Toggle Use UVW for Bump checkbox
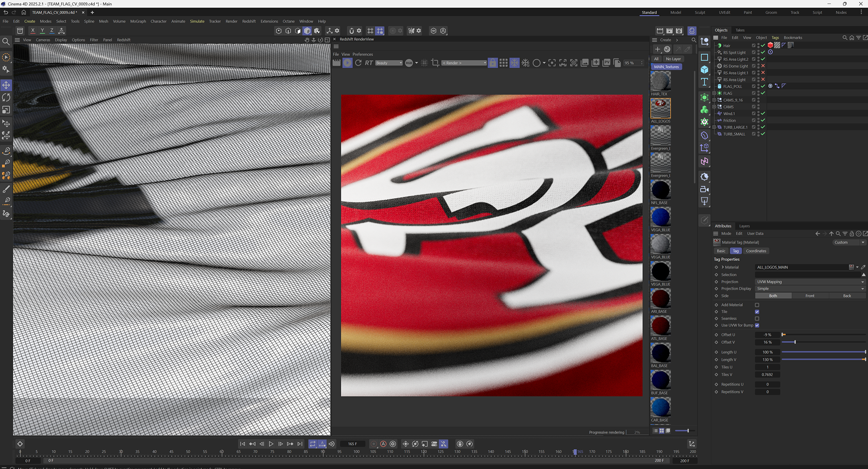 tap(757, 325)
